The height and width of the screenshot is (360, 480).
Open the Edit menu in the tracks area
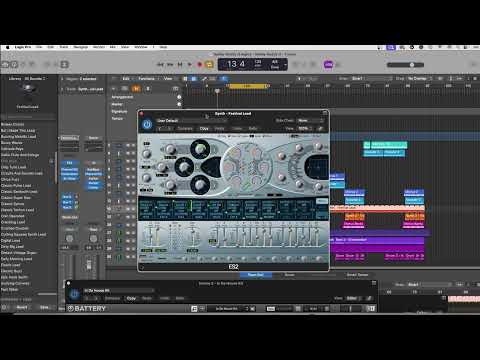(126, 79)
